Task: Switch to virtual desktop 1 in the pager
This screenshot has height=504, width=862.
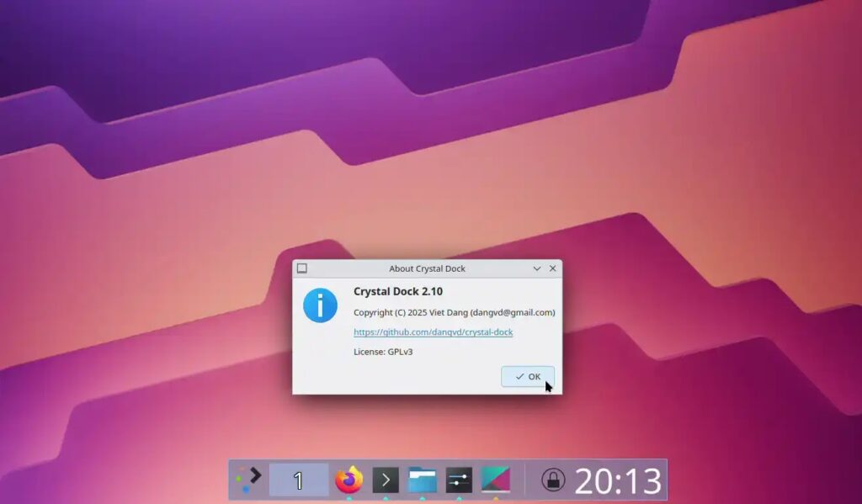Action: point(297,480)
